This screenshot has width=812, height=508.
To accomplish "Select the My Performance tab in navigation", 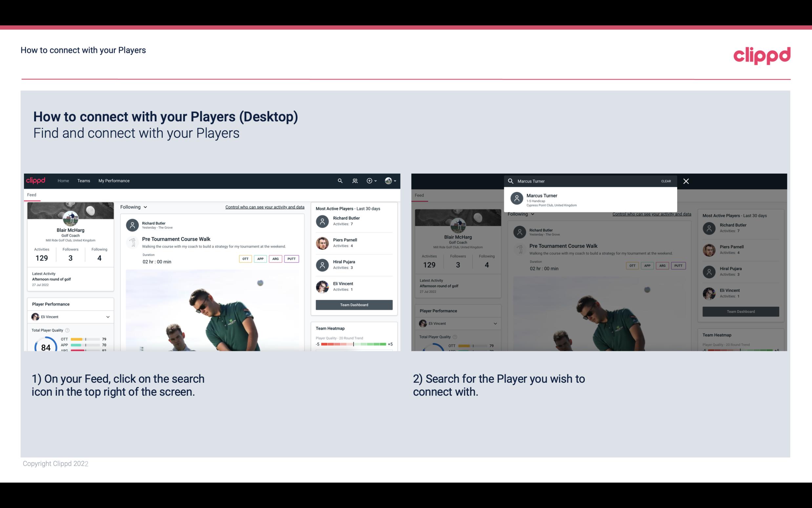I will (x=113, y=180).
